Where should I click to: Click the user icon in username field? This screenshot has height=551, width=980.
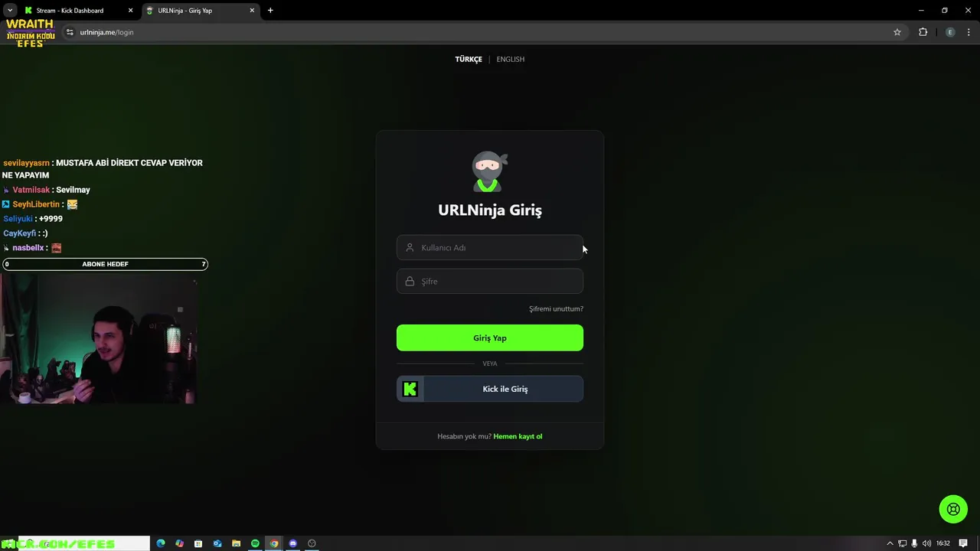pos(410,248)
